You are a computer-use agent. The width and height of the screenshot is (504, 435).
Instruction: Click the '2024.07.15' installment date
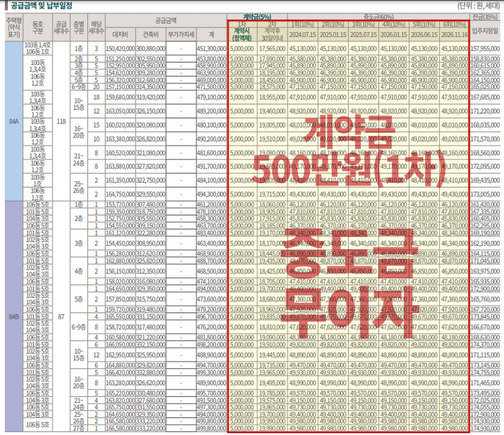tap(303, 35)
